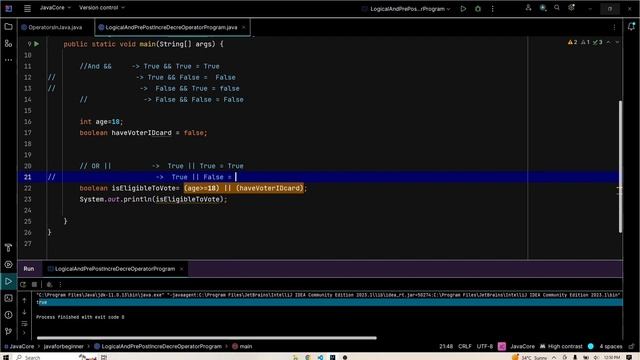Open the LogicalAndPrePos...rProgram run configuration dropdown

[406, 9]
